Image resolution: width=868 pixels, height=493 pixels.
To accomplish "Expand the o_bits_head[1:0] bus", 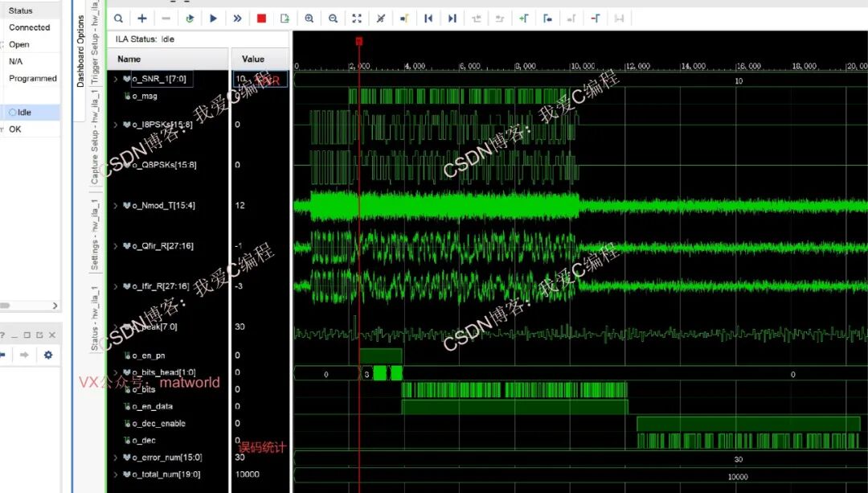I will [x=116, y=372].
